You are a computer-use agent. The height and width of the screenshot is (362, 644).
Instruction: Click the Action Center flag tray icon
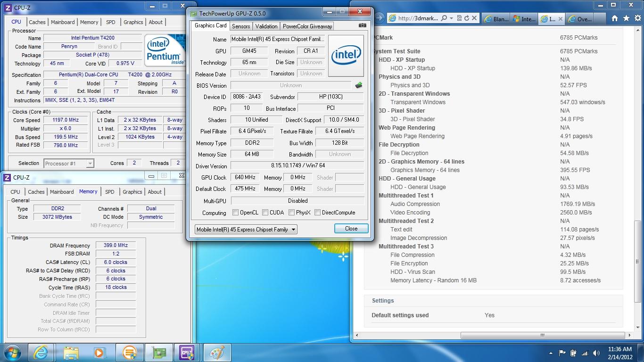(x=562, y=353)
